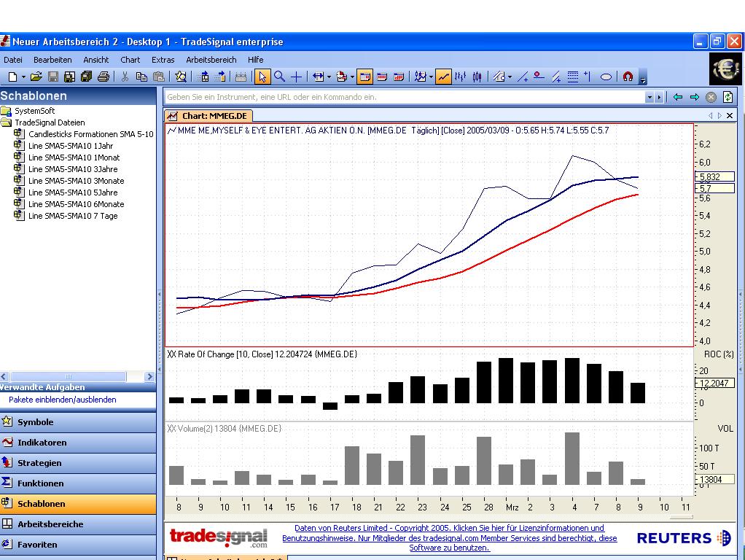Screen dimensions: 745x560
Task: Open the Favoriten panel
Action: (78, 545)
